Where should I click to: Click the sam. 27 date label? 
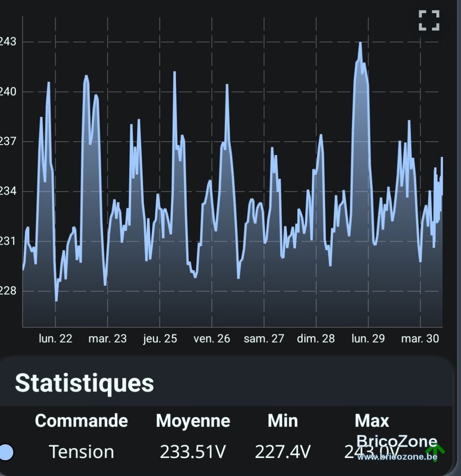point(264,338)
